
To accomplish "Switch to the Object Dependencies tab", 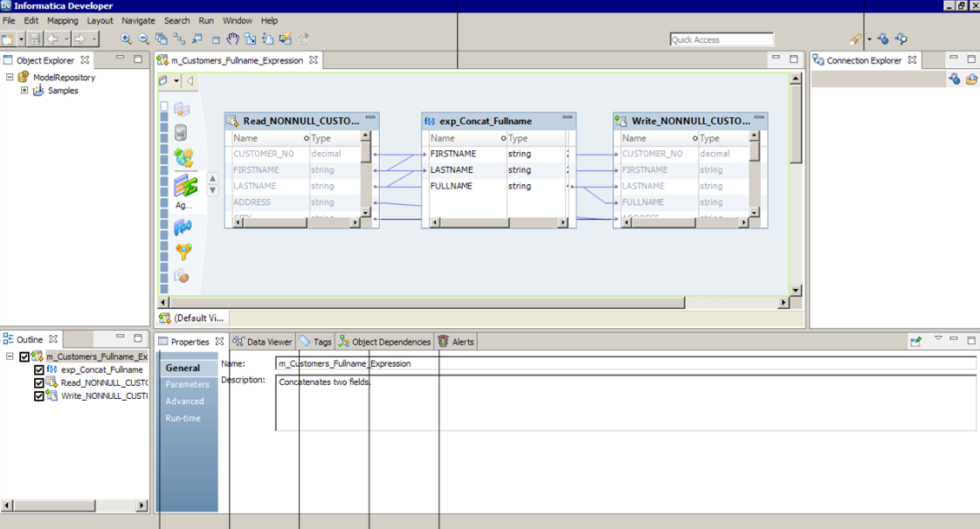I will 384,341.
